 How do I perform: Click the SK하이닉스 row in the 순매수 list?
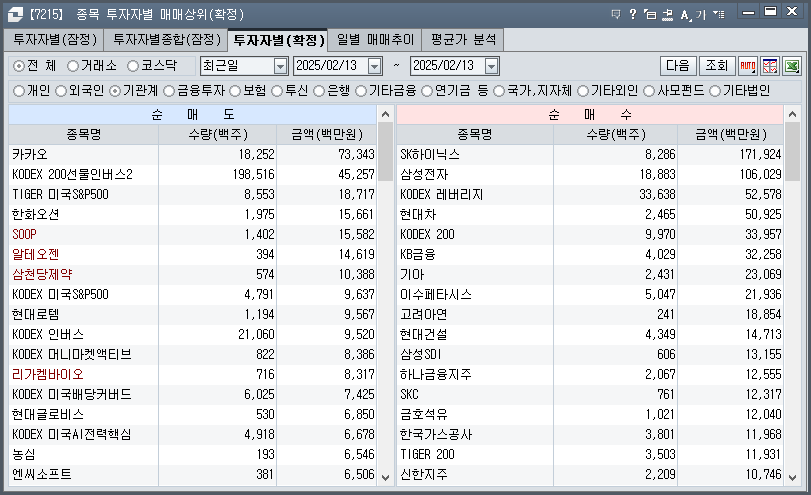point(590,154)
